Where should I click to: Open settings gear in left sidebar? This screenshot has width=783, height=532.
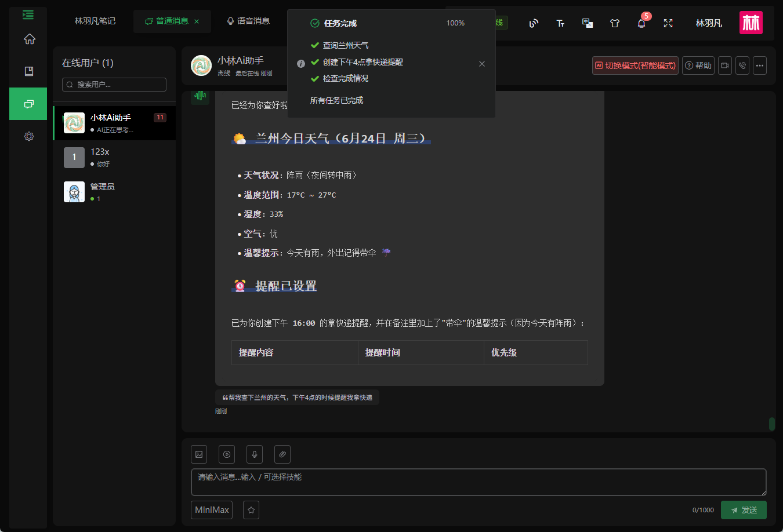click(x=29, y=136)
